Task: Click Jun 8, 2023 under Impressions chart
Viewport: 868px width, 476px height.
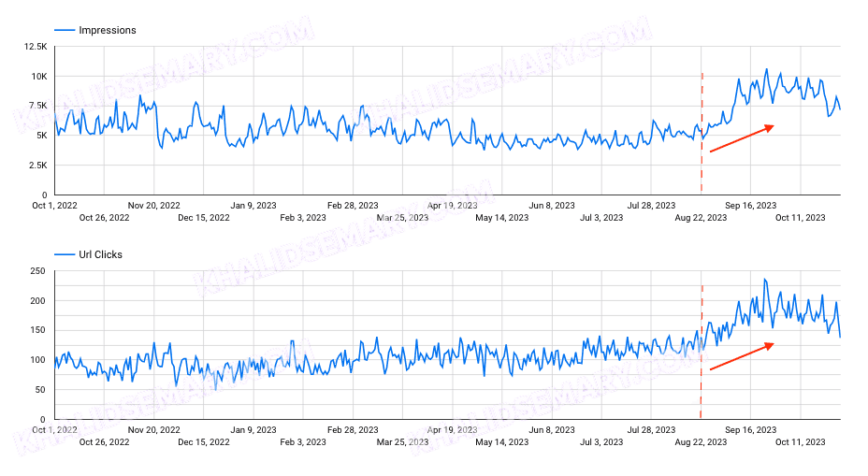Action: click(552, 206)
